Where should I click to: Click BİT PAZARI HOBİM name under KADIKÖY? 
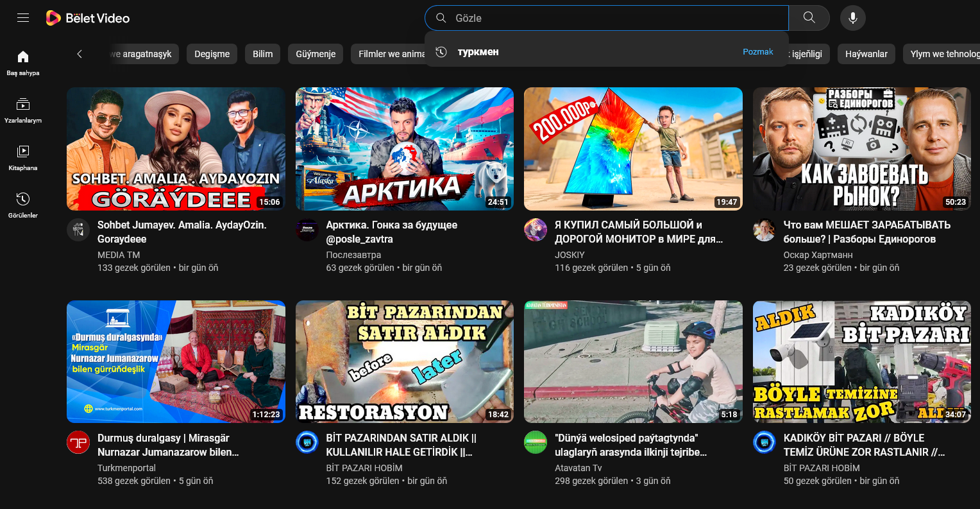822,468
